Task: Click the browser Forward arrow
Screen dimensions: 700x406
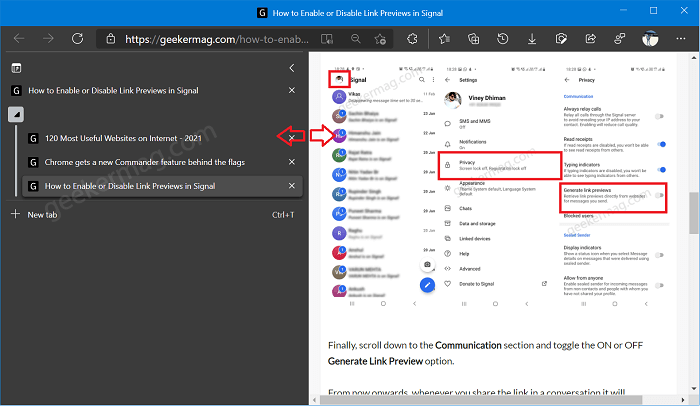Action: (48, 39)
